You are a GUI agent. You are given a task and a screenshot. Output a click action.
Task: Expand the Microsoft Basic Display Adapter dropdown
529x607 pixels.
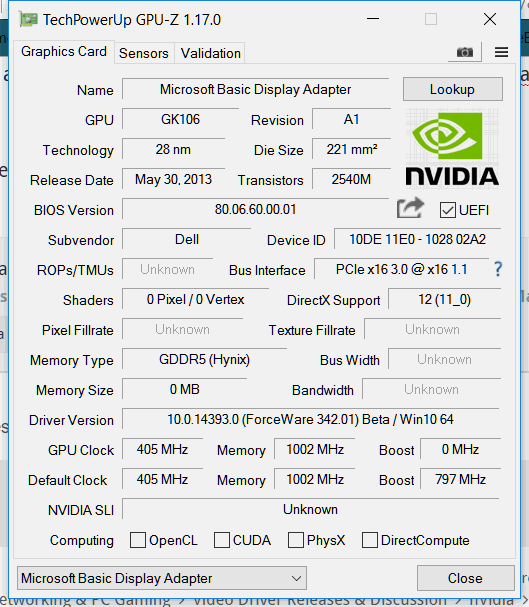pos(162,578)
